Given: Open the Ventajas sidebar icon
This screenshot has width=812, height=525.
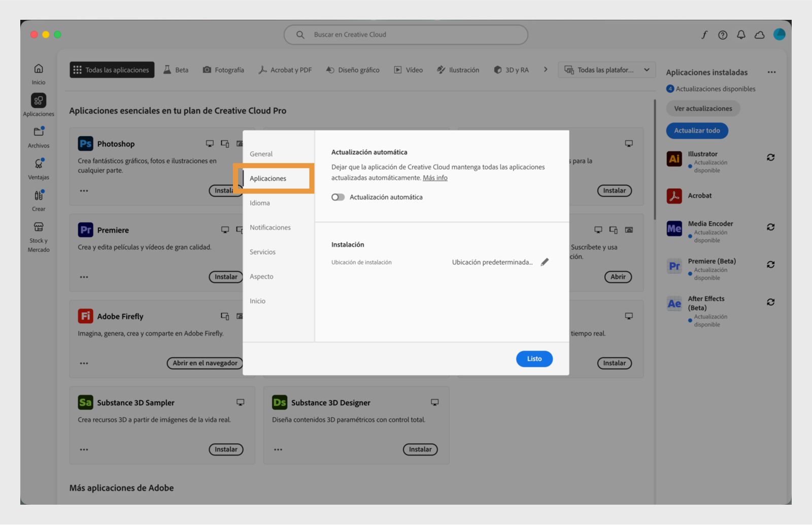Looking at the screenshot, I should coord(39,163).
